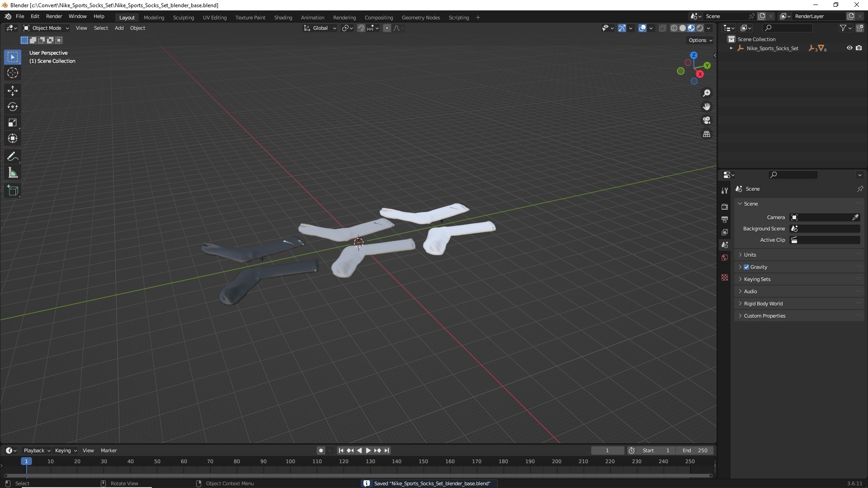Toggle X-ray display mode

pyautogui.click(x=662, y=28)
